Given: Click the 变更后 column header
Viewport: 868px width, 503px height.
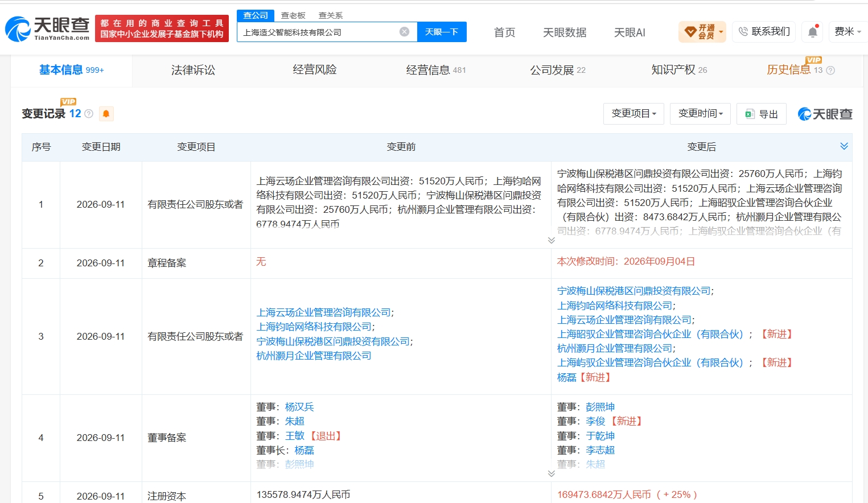Looking at the screenshot, I should click(x=701, y=147).
